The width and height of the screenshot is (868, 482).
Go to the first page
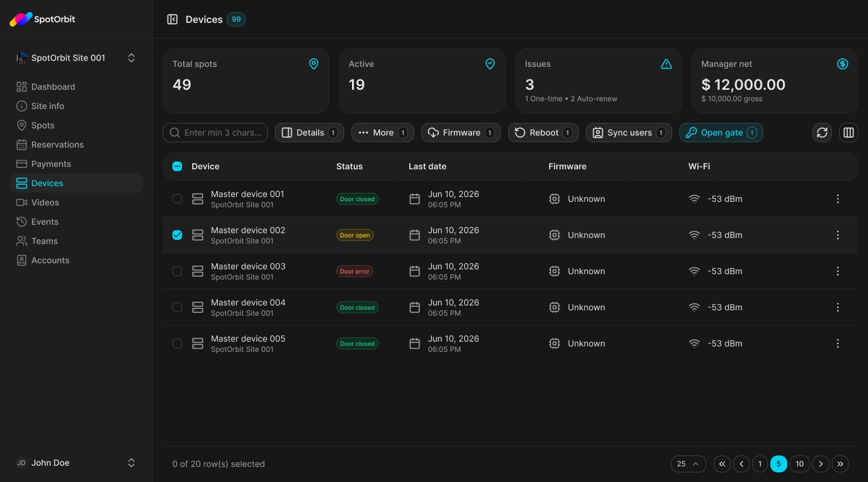click(722, 464)
